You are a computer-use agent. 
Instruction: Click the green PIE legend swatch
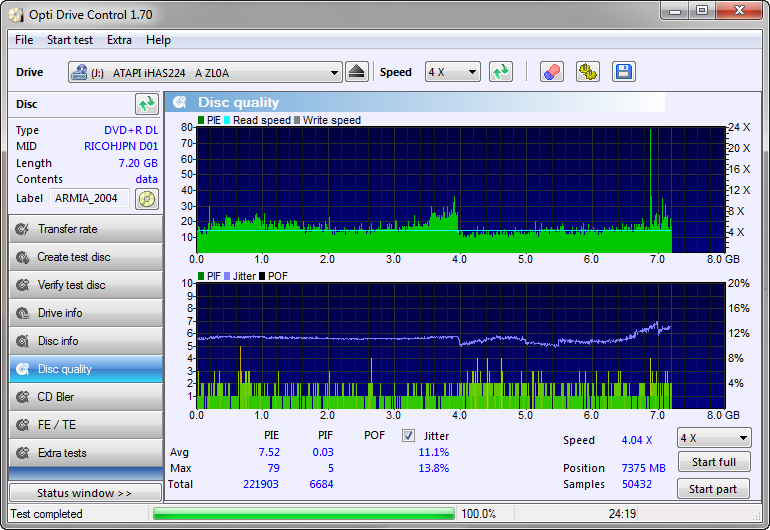[x=201, y=120]
